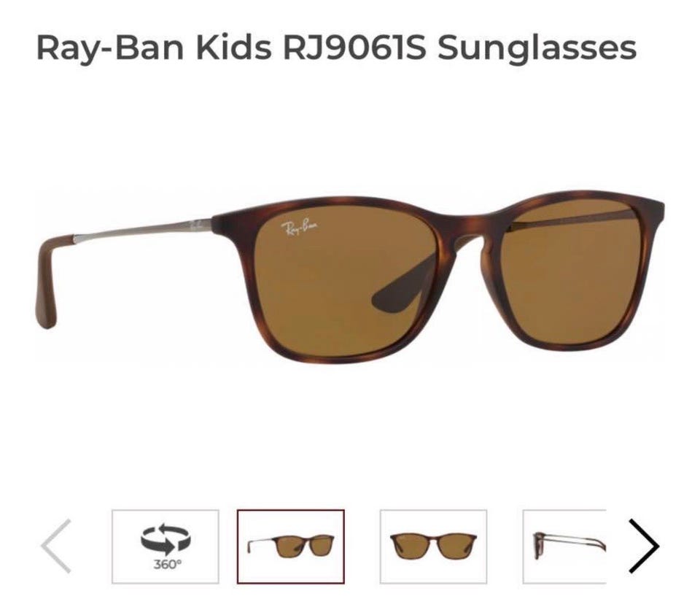Viewport: 700px width, 615px height.
Task: Click the 360° rotating arrows icon
Action: click(x=166, y=540)
